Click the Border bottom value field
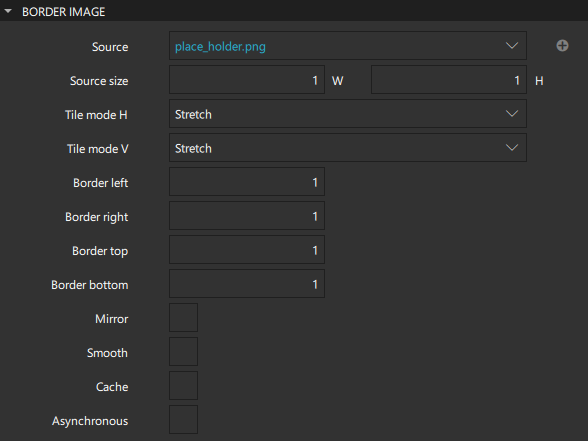Viewport: 588px width, 441px height. [x=247, y=284]
